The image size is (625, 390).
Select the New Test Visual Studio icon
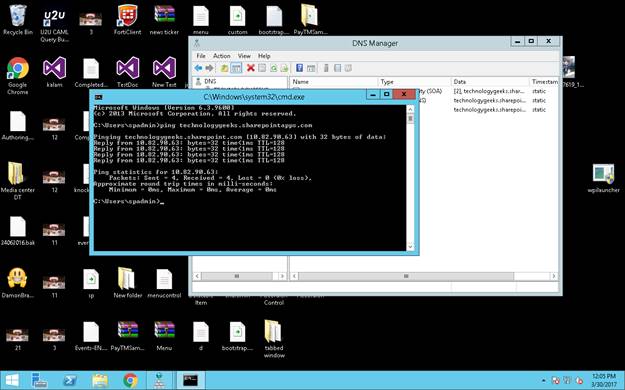(x=164, y=72)
